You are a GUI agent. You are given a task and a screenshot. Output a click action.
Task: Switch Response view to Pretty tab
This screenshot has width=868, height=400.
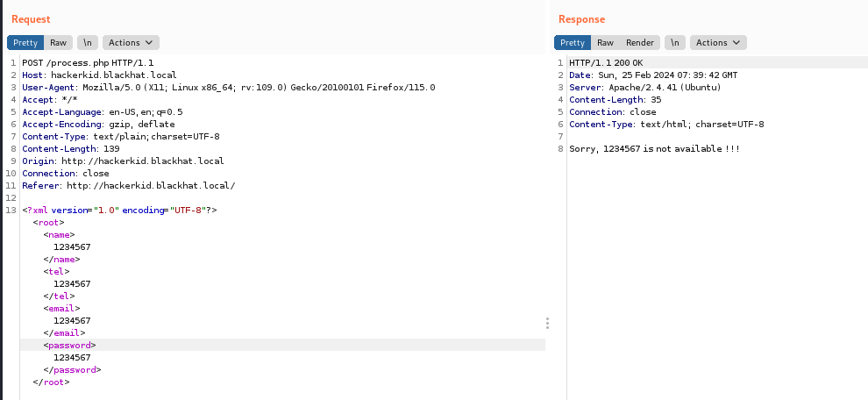[x=573, y=43]
